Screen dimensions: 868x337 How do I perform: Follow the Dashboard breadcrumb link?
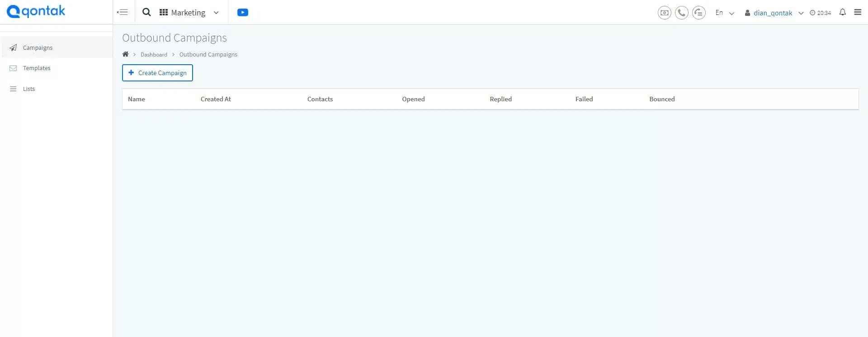coord(154,55)
